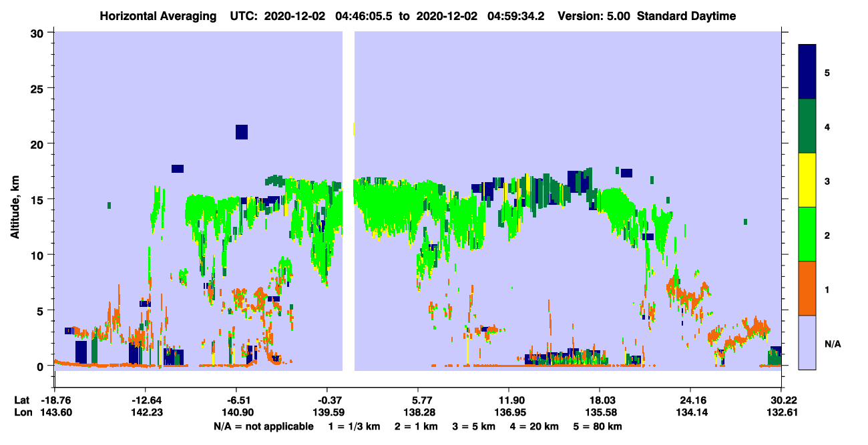Image resolution: width=868 pixels, height=445 pixels.
Task: Click the 'Lat' row label
Action: (x=22, y=400)
